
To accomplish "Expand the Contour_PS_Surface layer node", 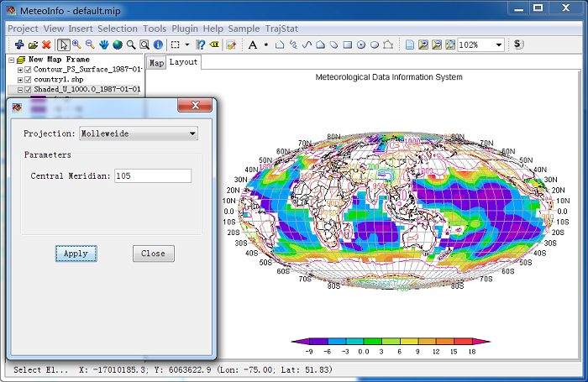I will point(20,70).
